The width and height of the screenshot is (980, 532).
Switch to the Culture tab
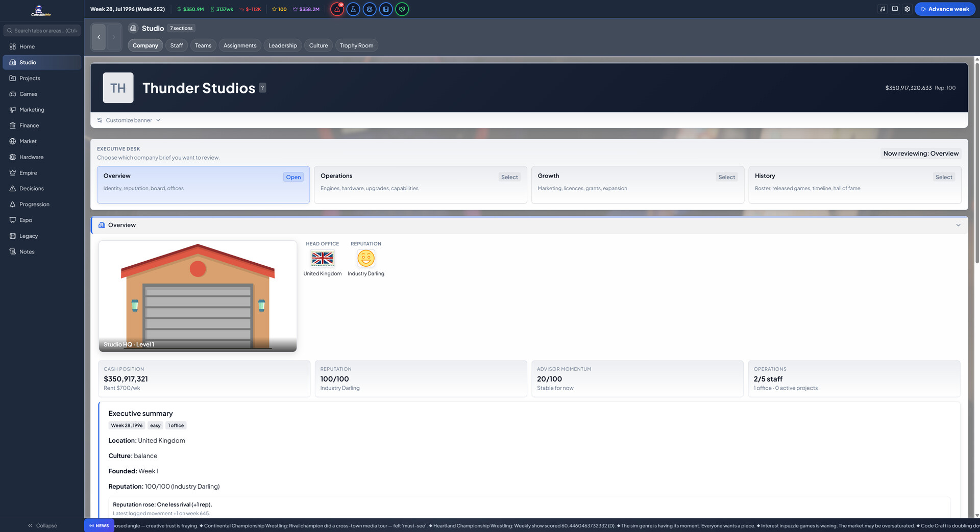coord(318,45)
